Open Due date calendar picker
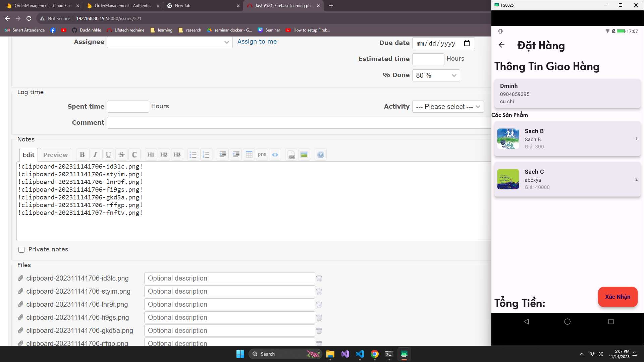The image size is (644, 362). (467, 43)
